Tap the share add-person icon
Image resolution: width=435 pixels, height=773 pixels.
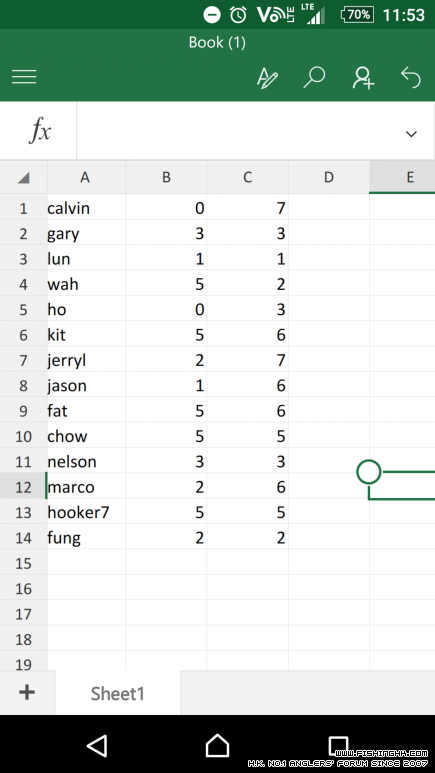coord(363,78)
